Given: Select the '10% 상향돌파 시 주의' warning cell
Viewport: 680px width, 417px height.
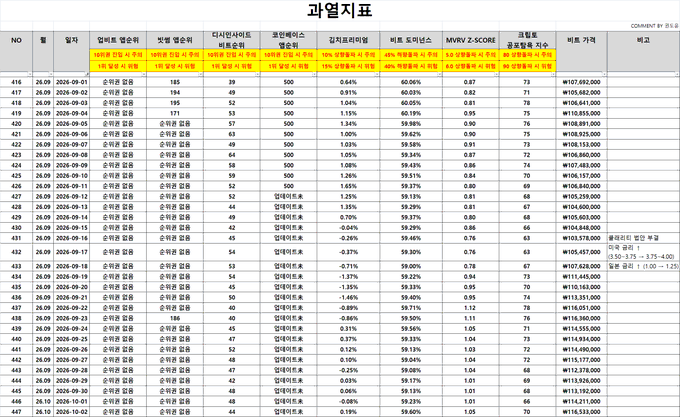Looking at the screenshot, I should point(348,55).
